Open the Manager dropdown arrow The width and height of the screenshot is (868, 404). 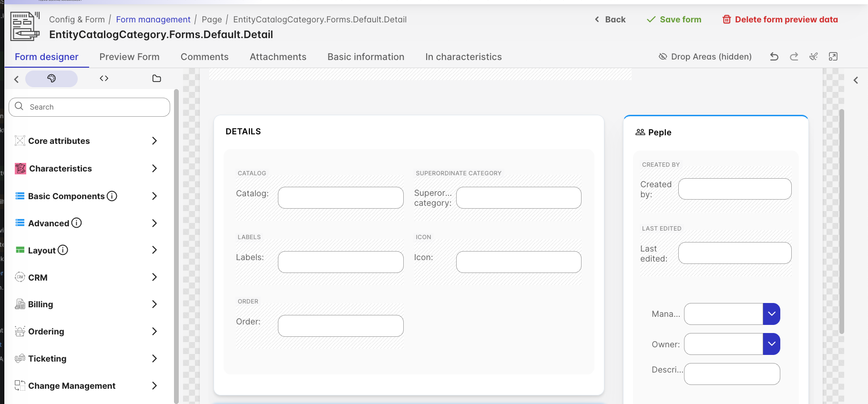[771, 314]
